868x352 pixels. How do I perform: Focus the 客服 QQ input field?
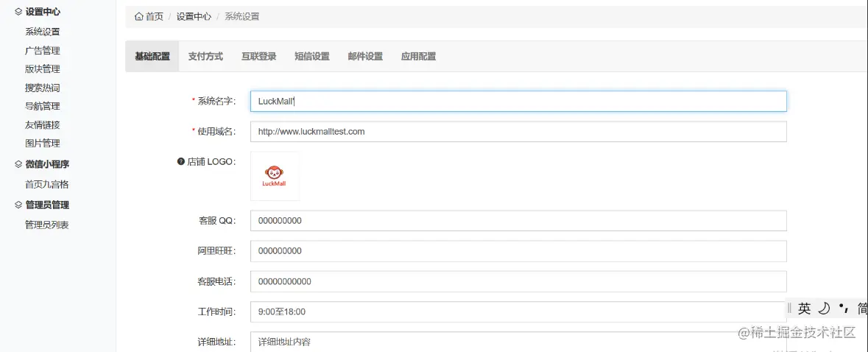pyautogui.click(x=518, y=221)
